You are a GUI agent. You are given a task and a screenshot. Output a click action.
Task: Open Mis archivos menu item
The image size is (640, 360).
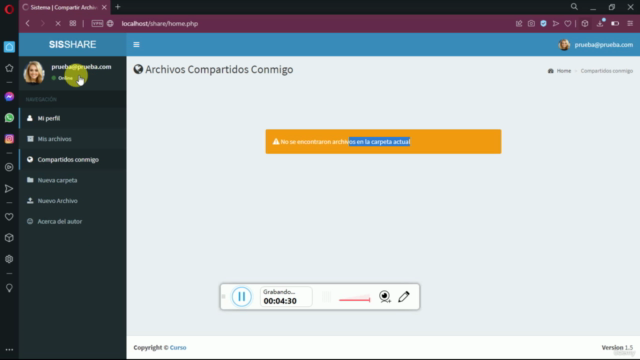coord(73,139)
